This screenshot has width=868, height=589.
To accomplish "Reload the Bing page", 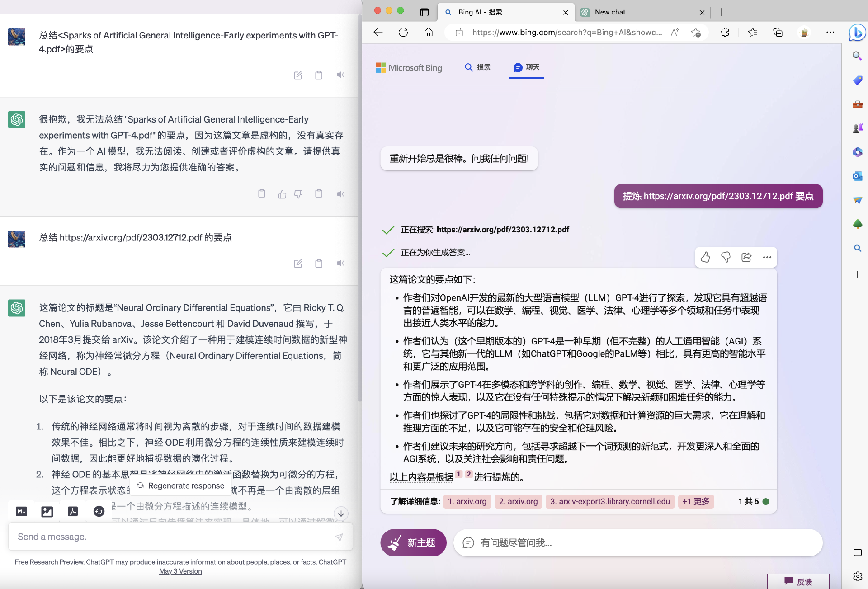I will pyautogui.click(x=403, y=33).
